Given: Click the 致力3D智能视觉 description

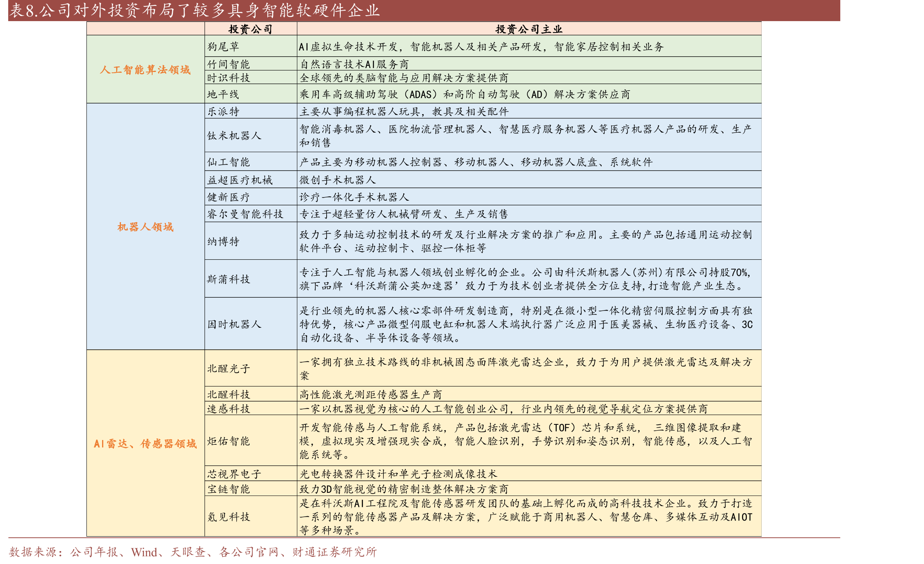Looking at the screenshot, I should click(529, 489).
